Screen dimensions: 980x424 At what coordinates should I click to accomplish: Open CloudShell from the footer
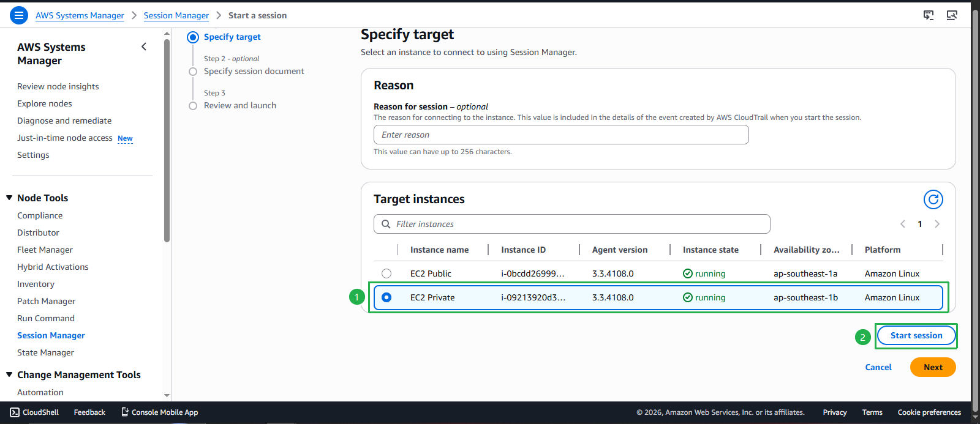point(34,412)
